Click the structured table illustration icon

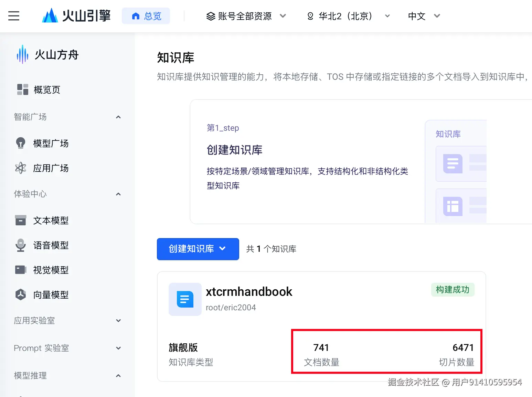453,206
